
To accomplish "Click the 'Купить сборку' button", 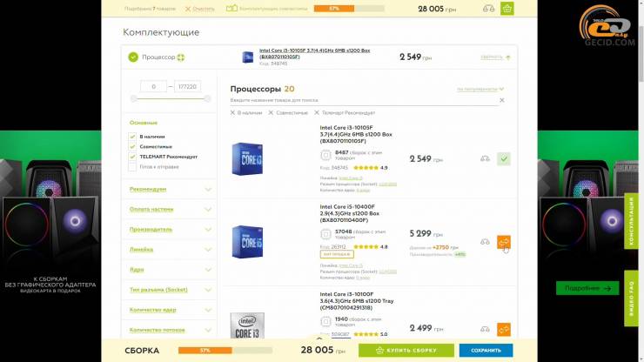I will click(406, 350).
